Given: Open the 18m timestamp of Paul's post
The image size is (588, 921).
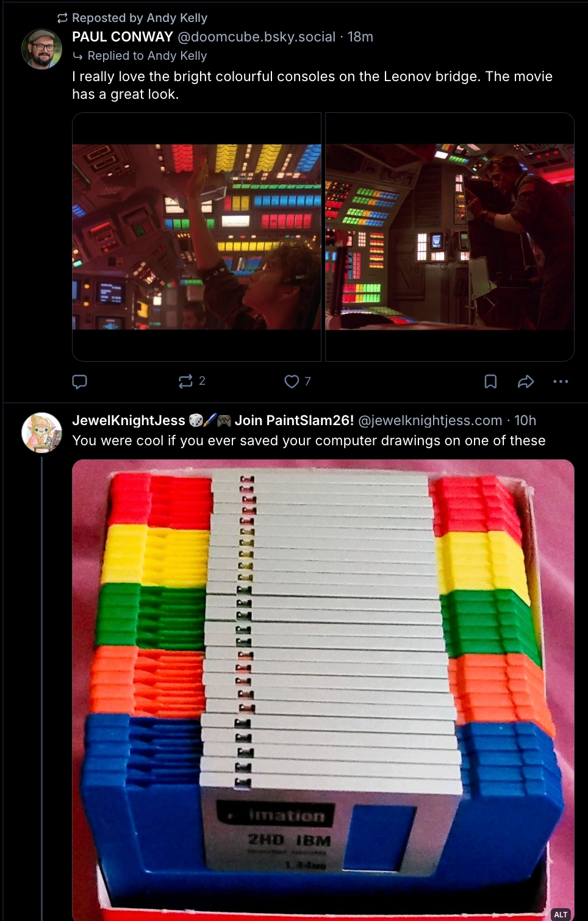Looking at the screenshot, I should pos(360,37).
